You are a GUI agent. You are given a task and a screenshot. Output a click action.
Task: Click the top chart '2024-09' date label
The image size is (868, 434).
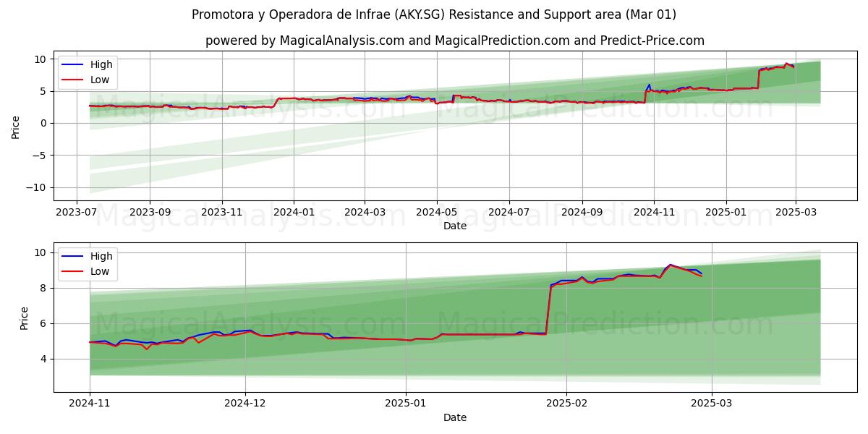(582, 212)
